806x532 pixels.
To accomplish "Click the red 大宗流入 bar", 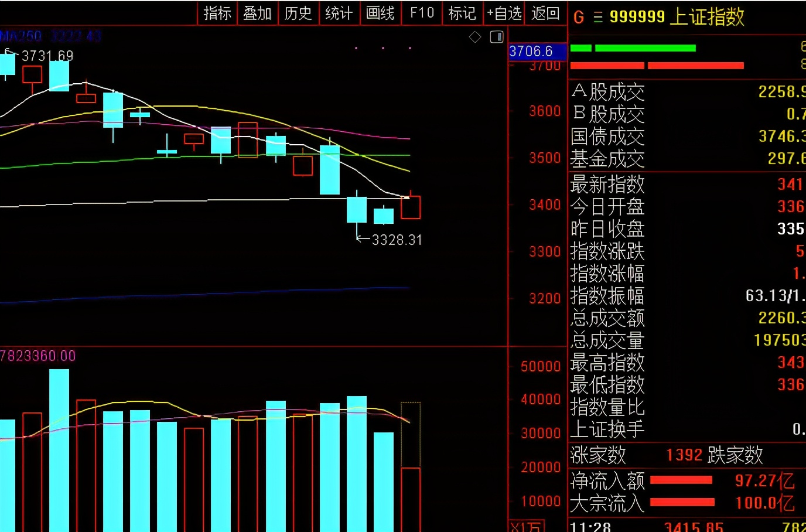I will [682, 502].
